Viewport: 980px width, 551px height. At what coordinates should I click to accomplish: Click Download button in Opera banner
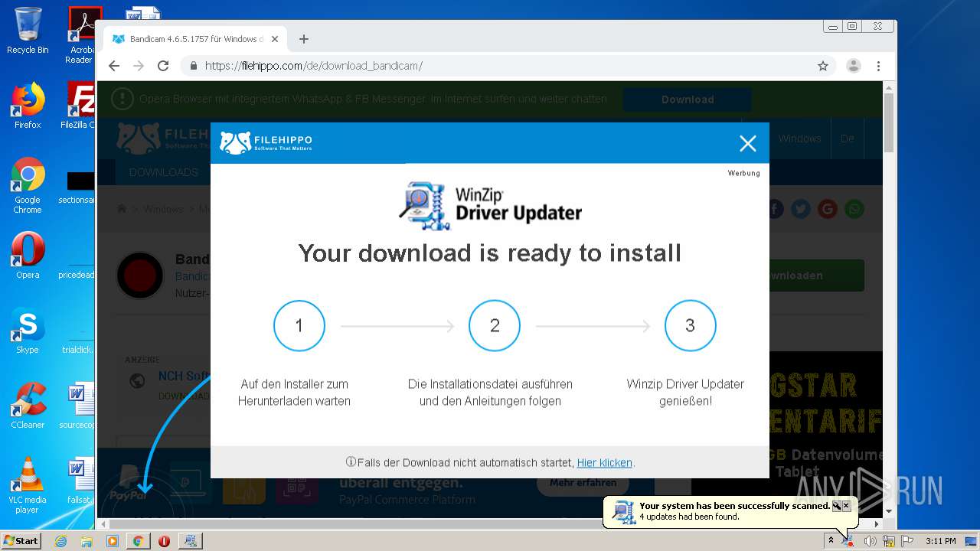(x=688, y=99)
